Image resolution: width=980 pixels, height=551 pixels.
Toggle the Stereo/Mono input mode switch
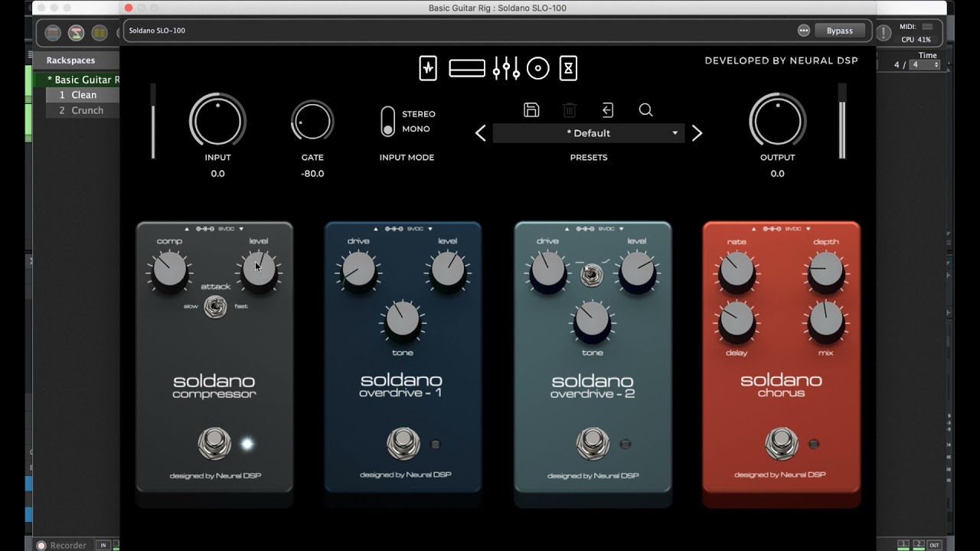click(x=388, y=122)
